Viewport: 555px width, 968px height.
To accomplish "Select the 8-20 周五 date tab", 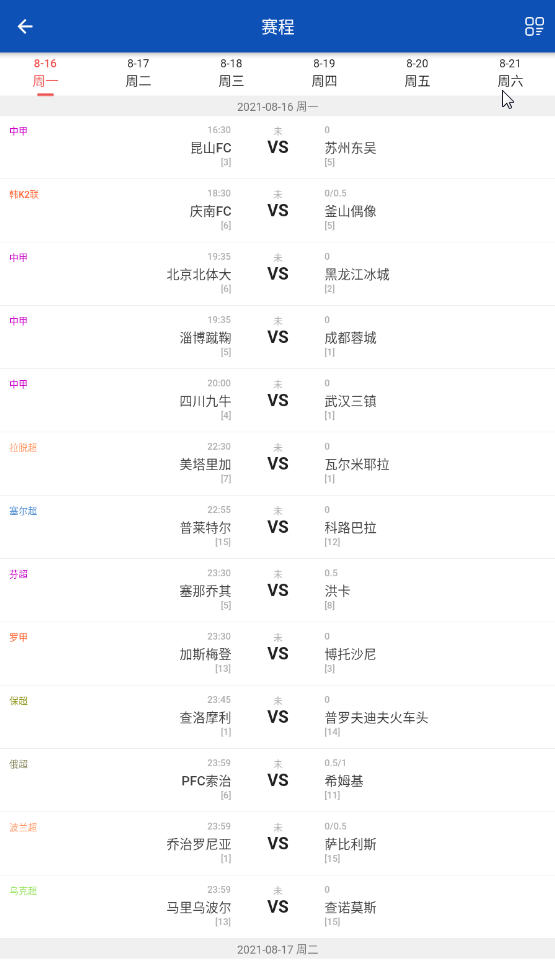I will tap(417, 73).
